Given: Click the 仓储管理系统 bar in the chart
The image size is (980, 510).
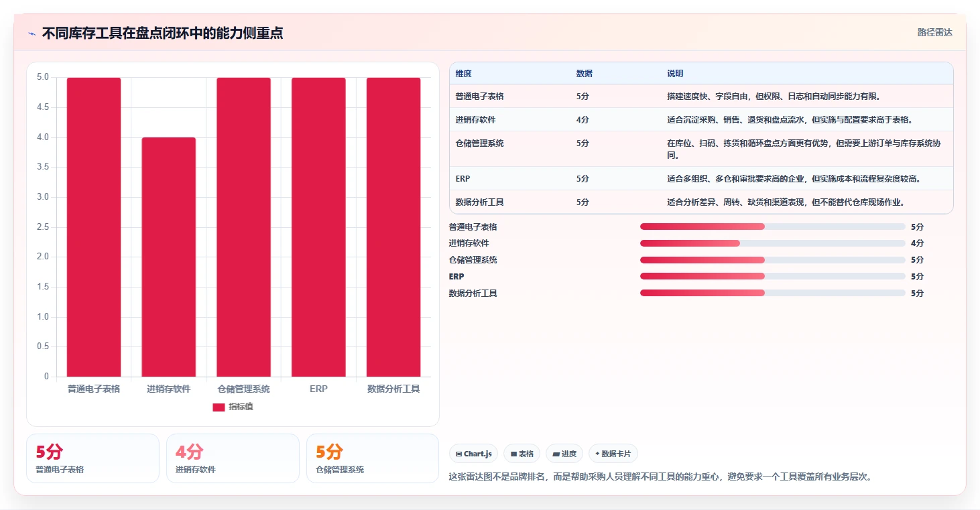Looking at the screenshot, I should tap(243, 227).
